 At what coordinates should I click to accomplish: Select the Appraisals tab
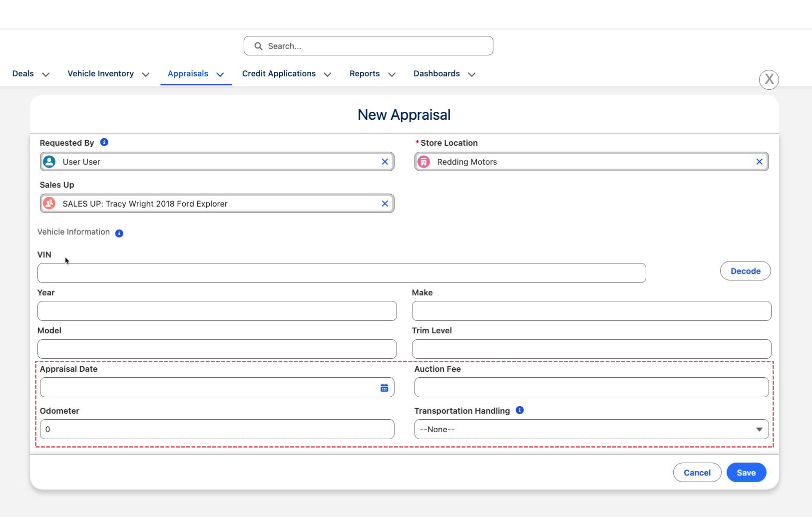click(x=188, y=73)
